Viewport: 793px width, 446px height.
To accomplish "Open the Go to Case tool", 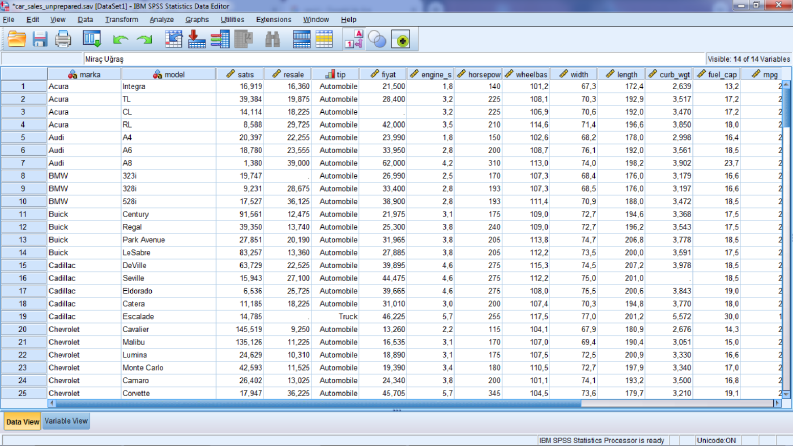I will (x=173, y=39).
